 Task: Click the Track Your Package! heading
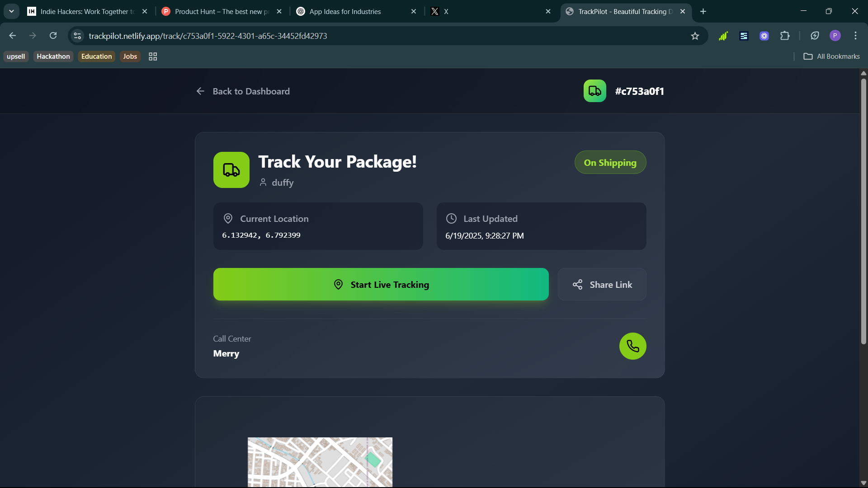tap(337, 162)
